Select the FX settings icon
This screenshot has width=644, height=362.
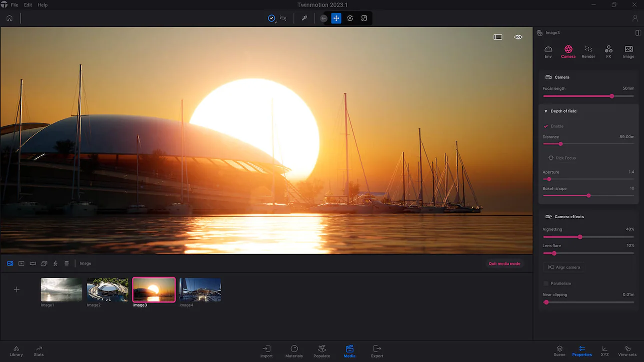(x=608, y=50)
